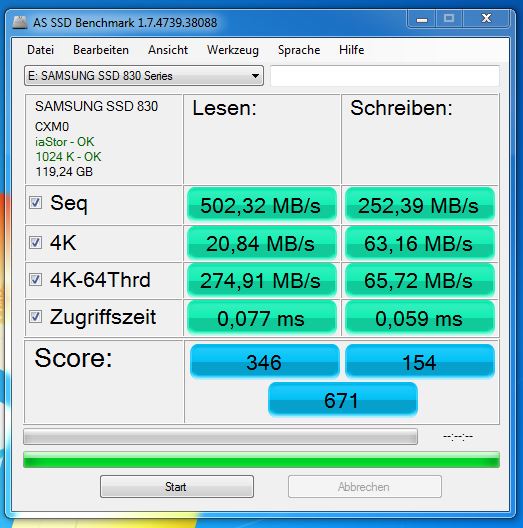The width and height of the screenshot is (523, 528).
Task: Click the green overall progress bar
Action: click(x=261, y=460)
